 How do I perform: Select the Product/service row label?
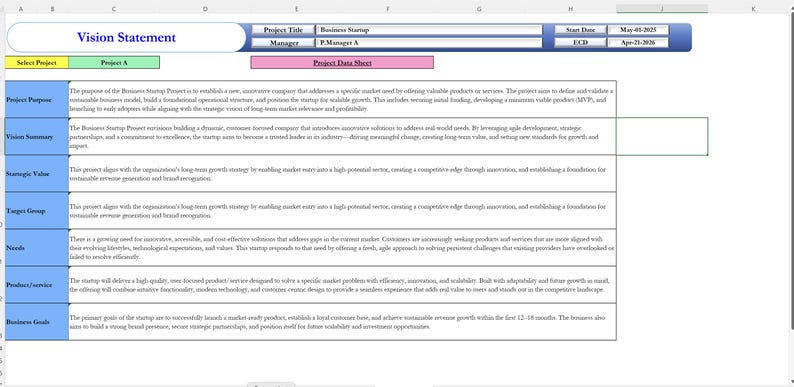coord(36,285)
